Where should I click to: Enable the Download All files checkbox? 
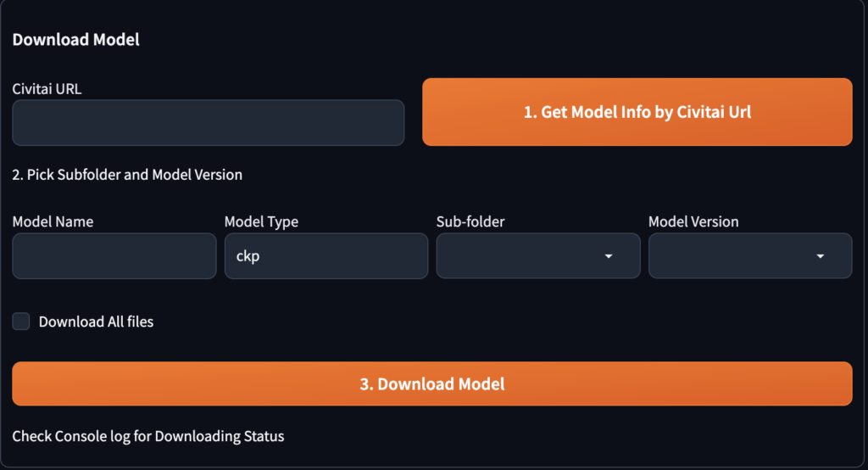tap(21, 322)
